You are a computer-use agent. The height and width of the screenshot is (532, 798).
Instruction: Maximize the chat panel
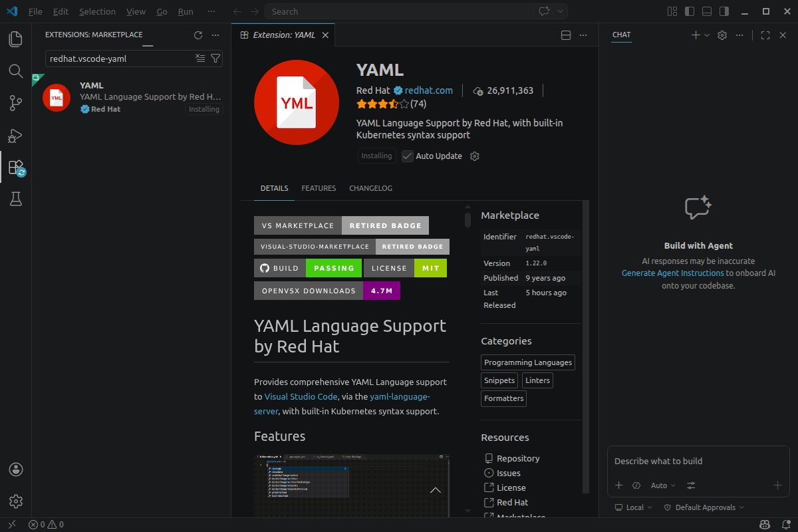pos(765,35)
